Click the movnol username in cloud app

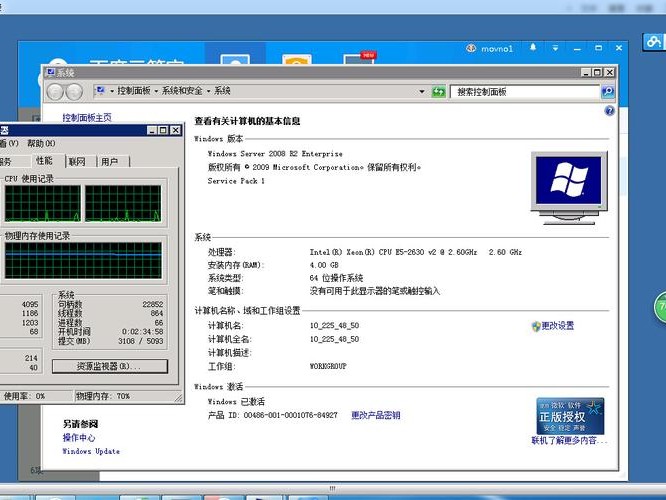coord(497,49)
